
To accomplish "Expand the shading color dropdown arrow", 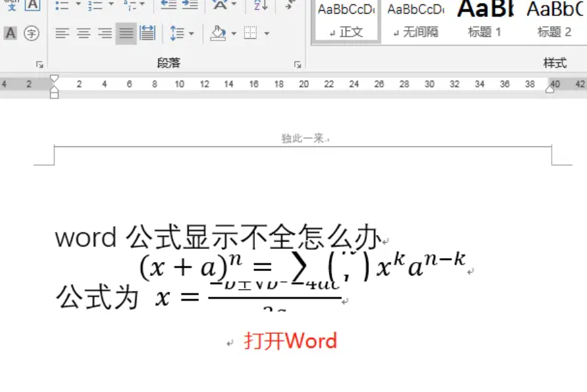I will 234,33.
